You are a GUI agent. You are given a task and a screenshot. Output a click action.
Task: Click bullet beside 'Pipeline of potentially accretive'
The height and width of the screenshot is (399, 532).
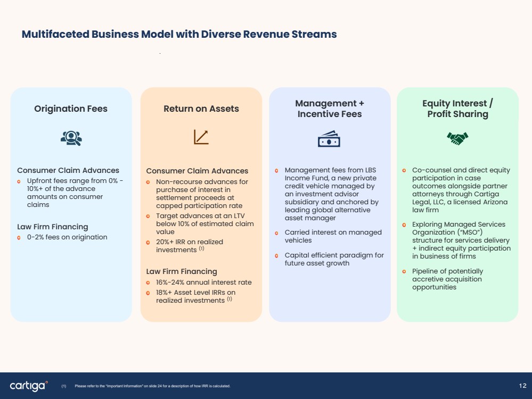(404, 271)
